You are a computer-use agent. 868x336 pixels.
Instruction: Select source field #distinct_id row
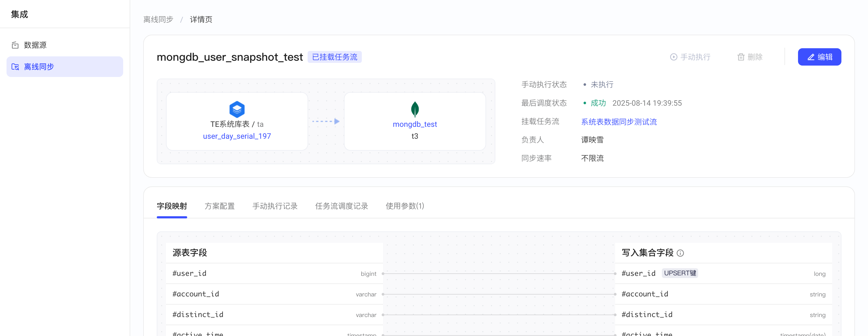[274, 314]
